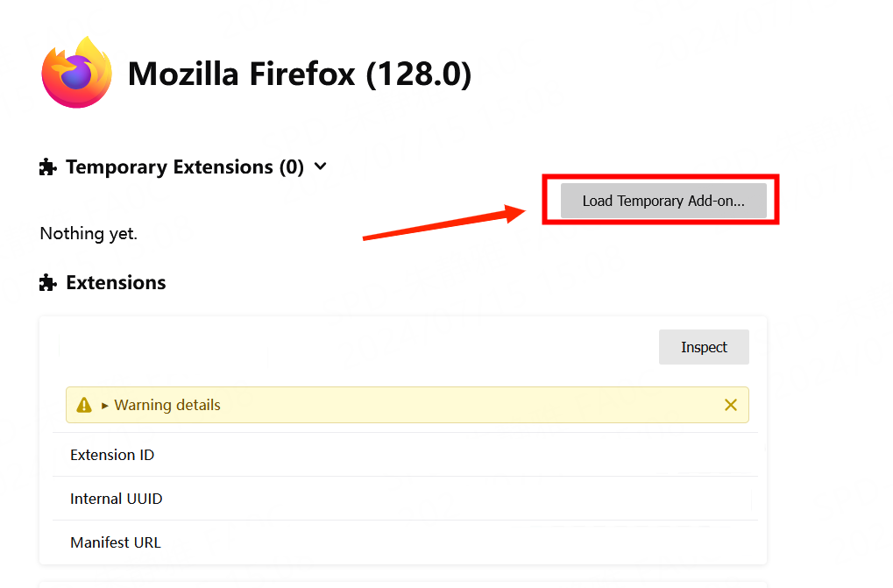
Task: Click the Warning details label text
Action: pos(167,405)
